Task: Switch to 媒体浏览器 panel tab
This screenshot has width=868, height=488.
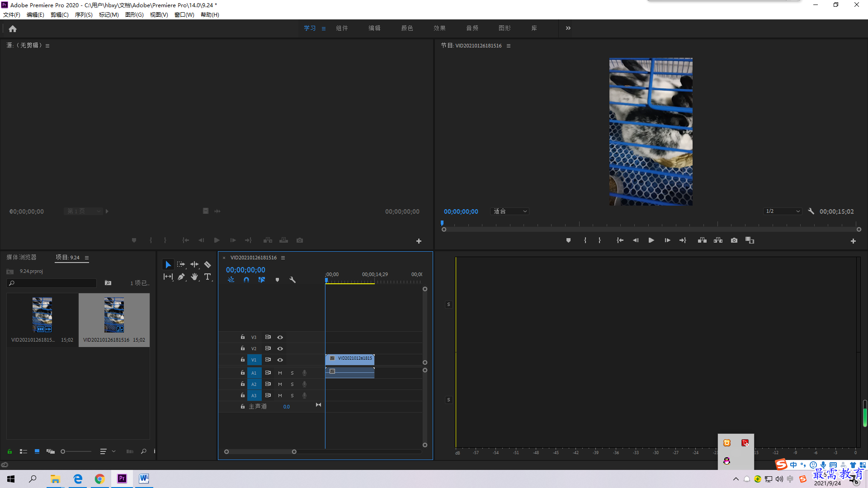Action: click(x=22, y=257)
